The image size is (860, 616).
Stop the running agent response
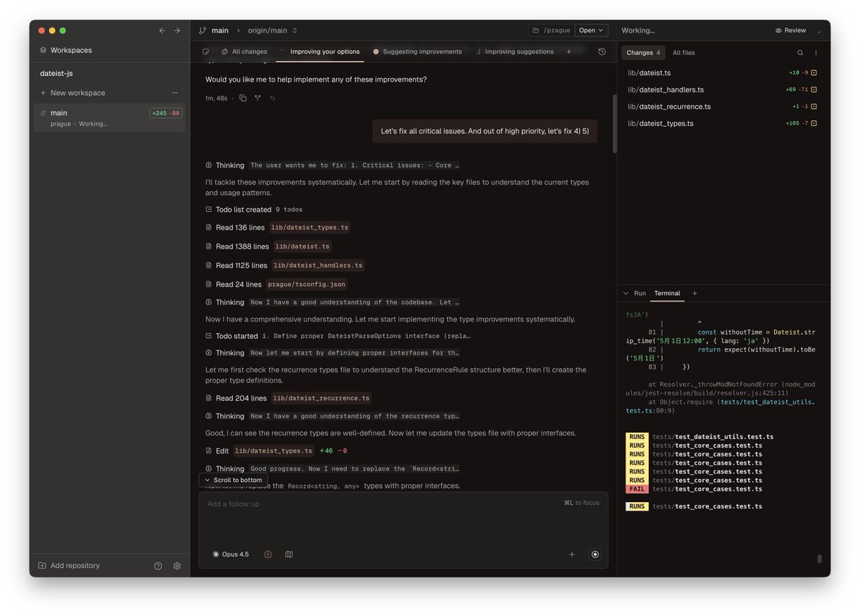coord(595,554)
